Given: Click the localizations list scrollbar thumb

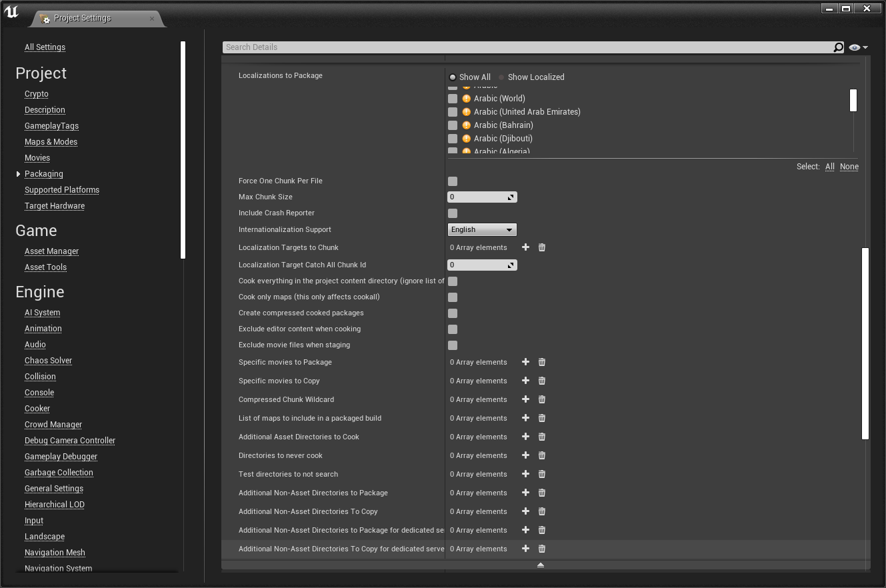Looking at the screenshot, I should pos(853,100).
